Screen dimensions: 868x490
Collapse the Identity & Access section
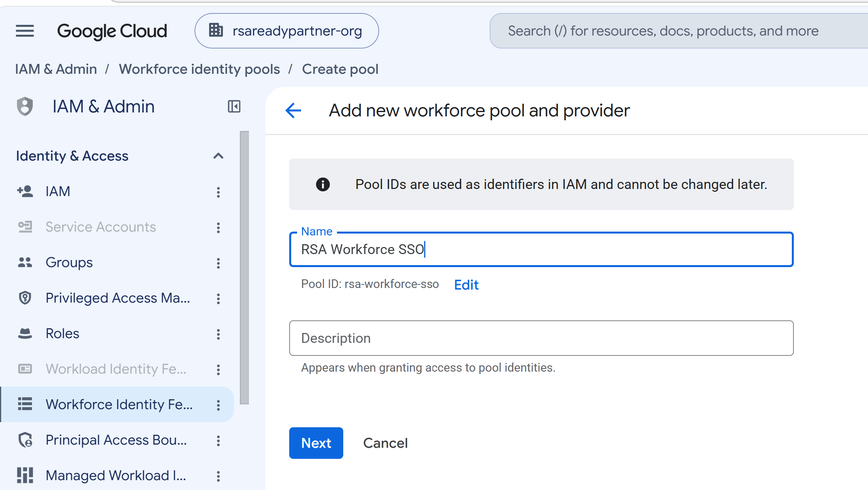pyautogui.click(x=218, y=156)
